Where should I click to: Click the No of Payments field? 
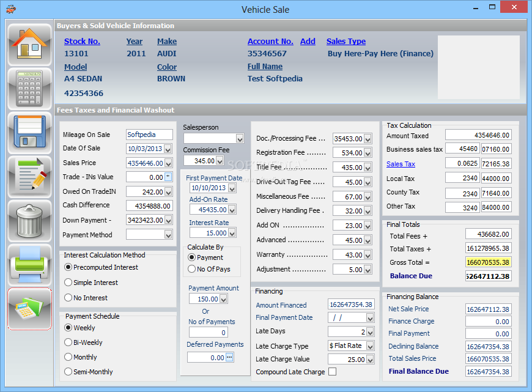tap(209, 333)
